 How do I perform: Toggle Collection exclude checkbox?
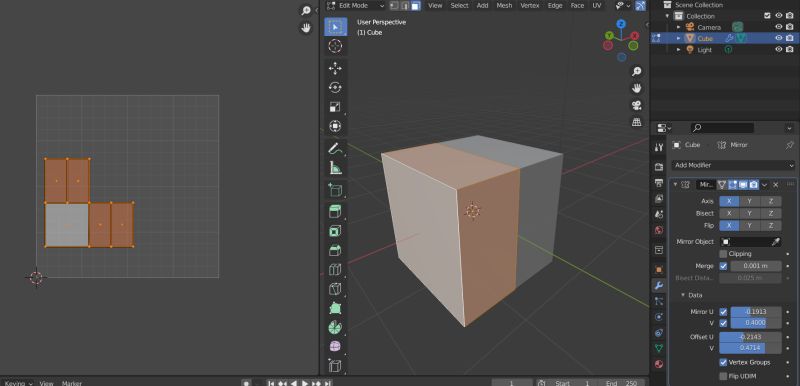coord(767,16)
